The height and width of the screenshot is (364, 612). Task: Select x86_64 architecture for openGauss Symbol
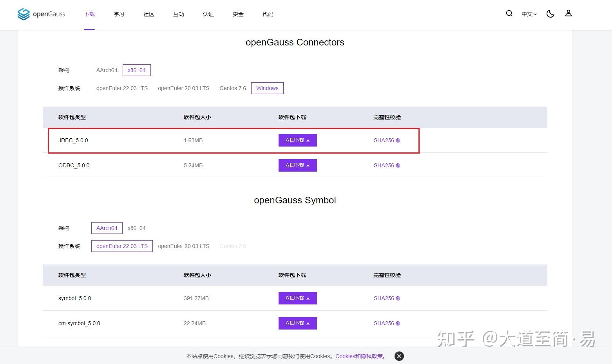pyautogui.click(x=136, y=228)
